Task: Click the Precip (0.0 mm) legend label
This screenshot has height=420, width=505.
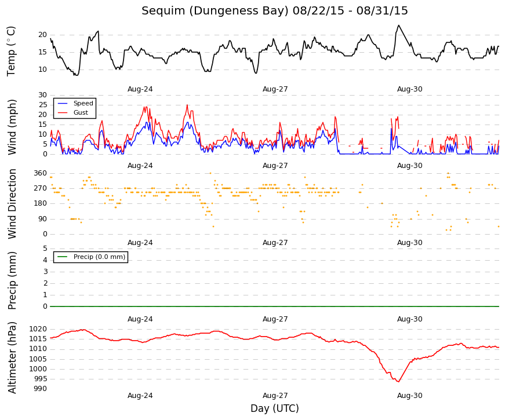Action: 99,257
